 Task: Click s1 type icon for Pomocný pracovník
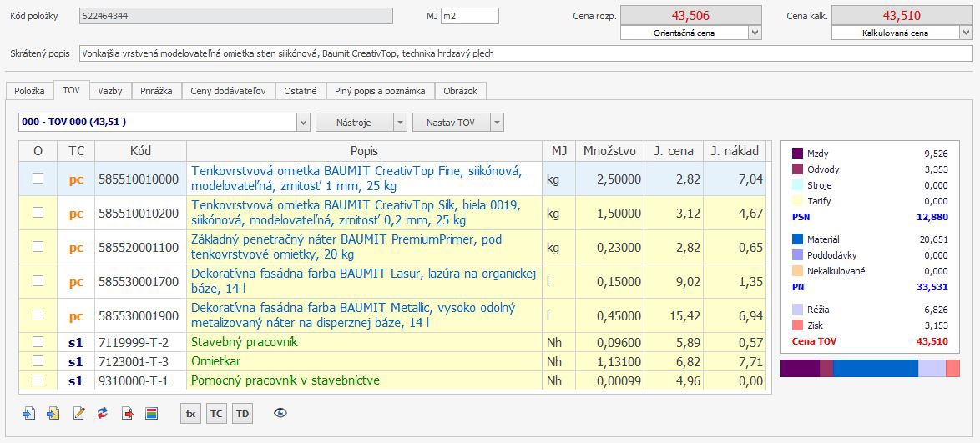tap(76, 380)
